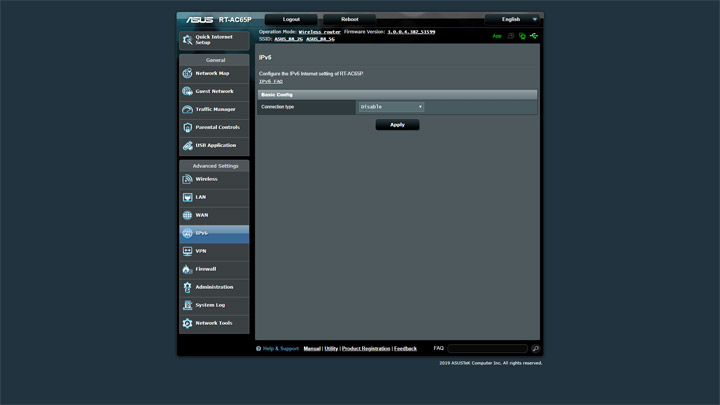The width and height of the screenshot is (720, 405).
Task: Click the green network status icon
Action: point(522,36)
